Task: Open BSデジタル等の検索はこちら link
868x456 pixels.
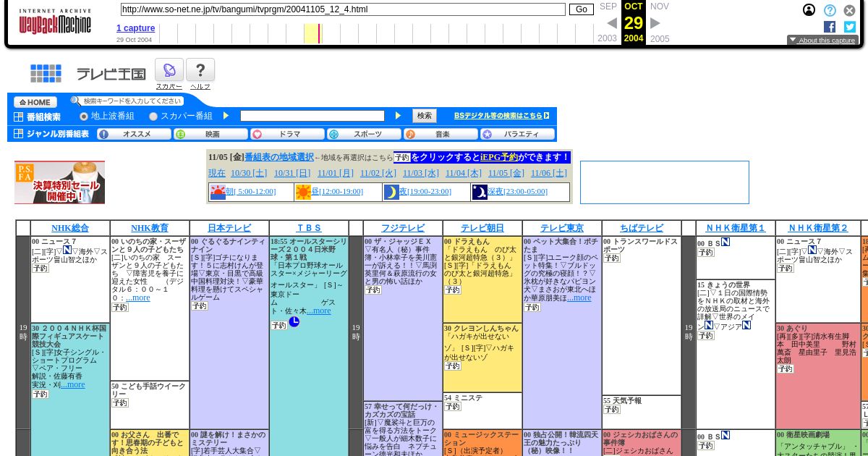Action: click(x=501, y=115)
